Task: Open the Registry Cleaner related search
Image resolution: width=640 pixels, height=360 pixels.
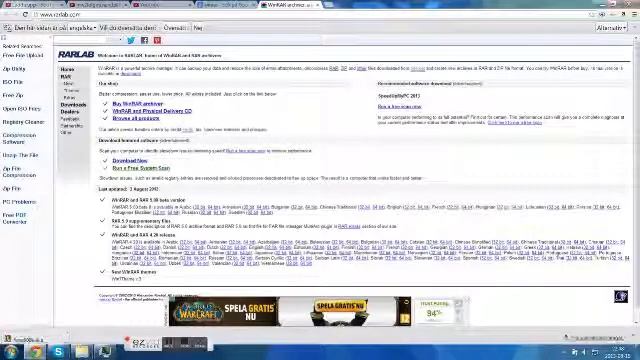Action: [23, 122]
